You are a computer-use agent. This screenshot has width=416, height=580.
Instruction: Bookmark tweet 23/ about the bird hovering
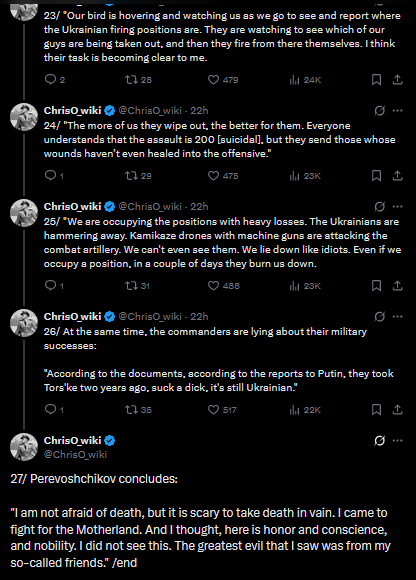(376, 80)
